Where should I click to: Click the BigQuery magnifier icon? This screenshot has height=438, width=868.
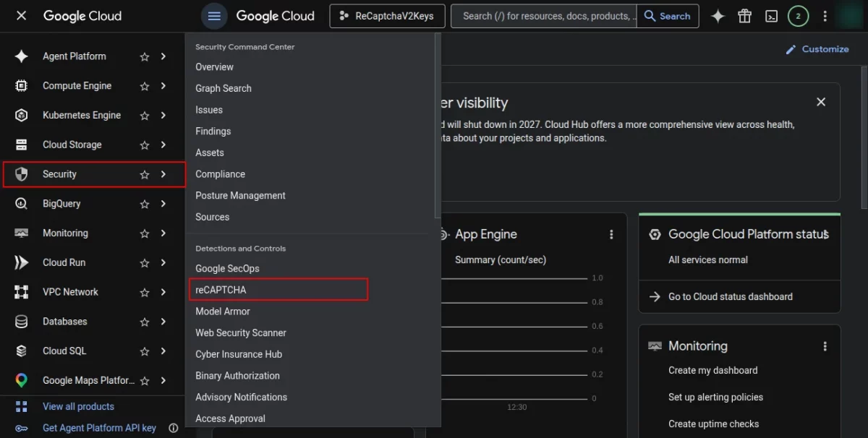(x=21, y=204)
